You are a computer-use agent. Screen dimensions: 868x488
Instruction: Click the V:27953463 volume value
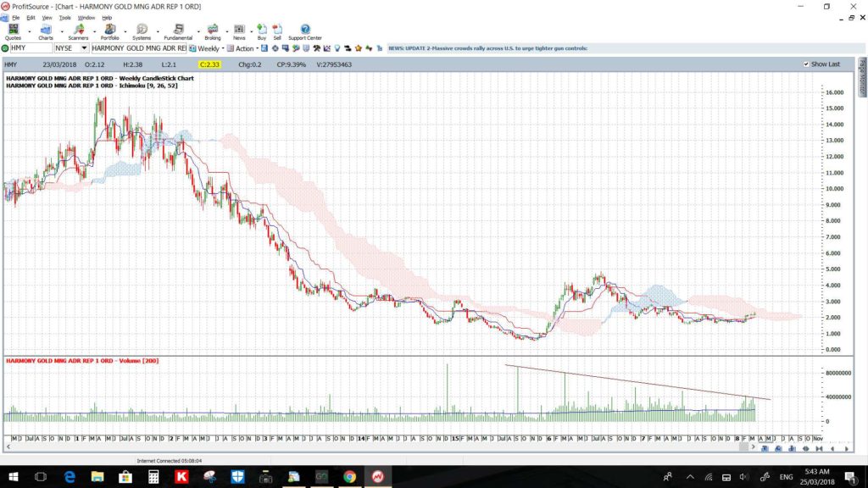tap(334, 64)
